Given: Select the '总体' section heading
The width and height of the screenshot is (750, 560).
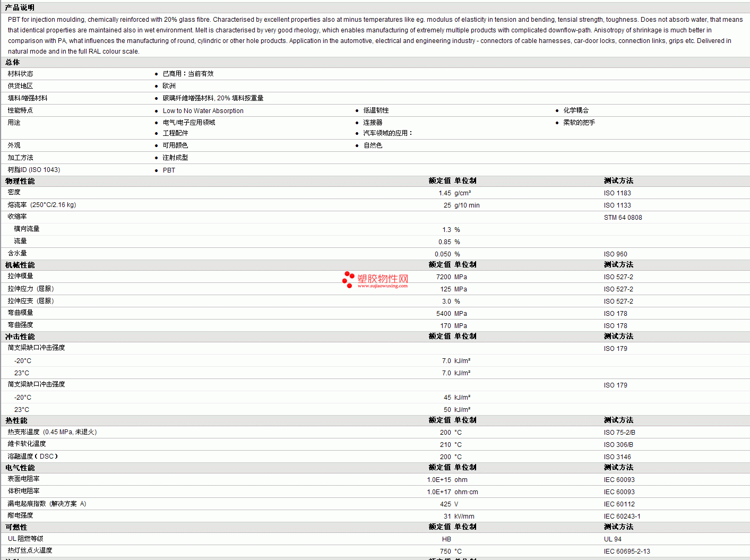Looking at the screenshot, I should click(12, 62).
